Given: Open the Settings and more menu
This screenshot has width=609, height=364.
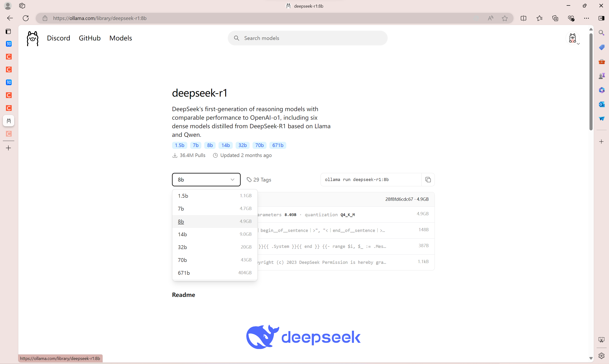Looking at the screenshot, I should coord(587,18).
